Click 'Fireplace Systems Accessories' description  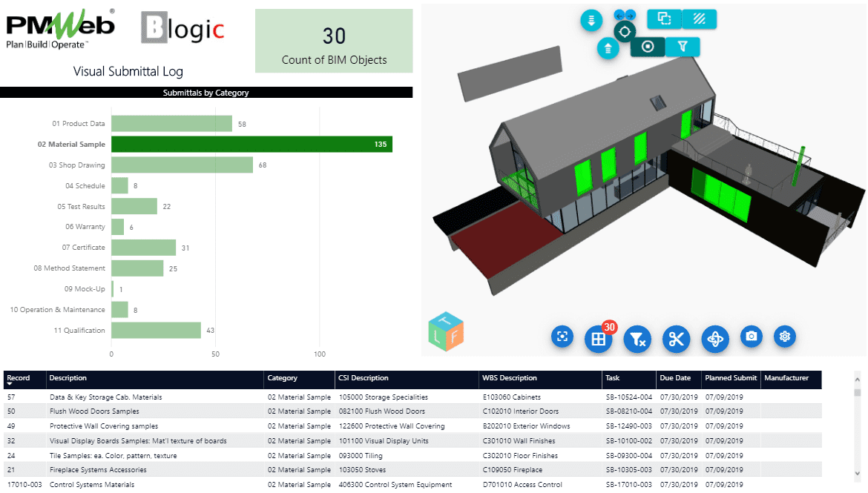tap(98, 470)
